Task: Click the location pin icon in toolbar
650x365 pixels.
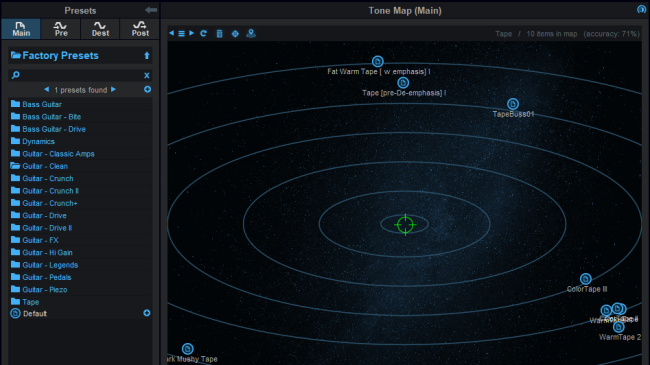Action: pos(251,34)
